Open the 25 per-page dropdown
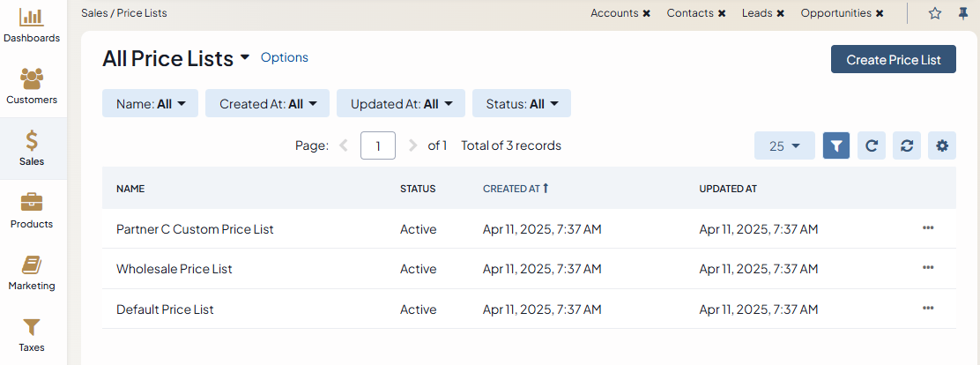The width and height of the screenshot is (980, 365). [784, 145]
